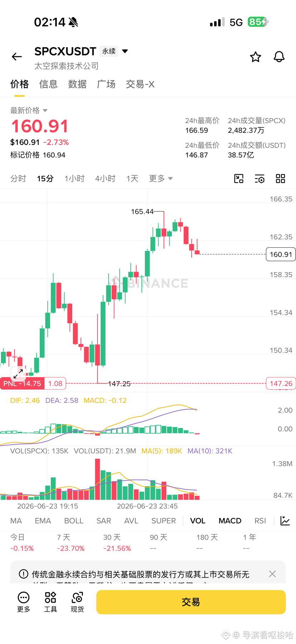The image size is (296, 644).
Task: Select the 分时 time interval
Action: click(x=18, y=179)
